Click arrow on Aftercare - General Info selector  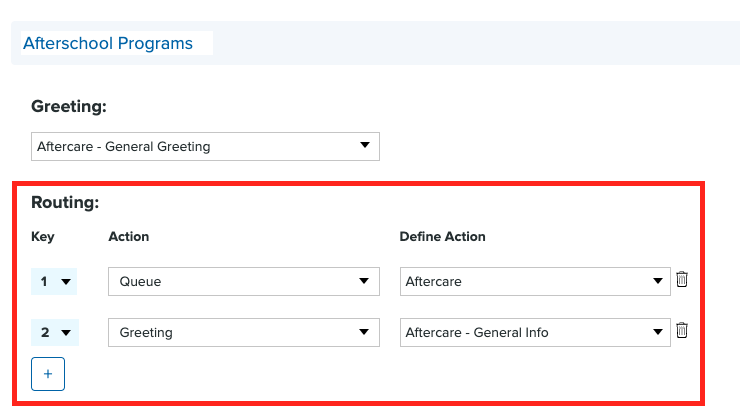click(657, 333)
